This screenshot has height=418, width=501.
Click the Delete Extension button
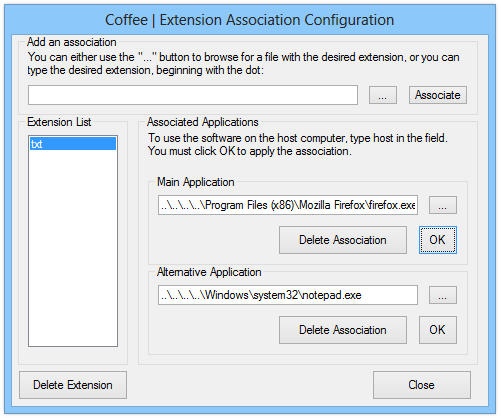[x=73, y=385]
